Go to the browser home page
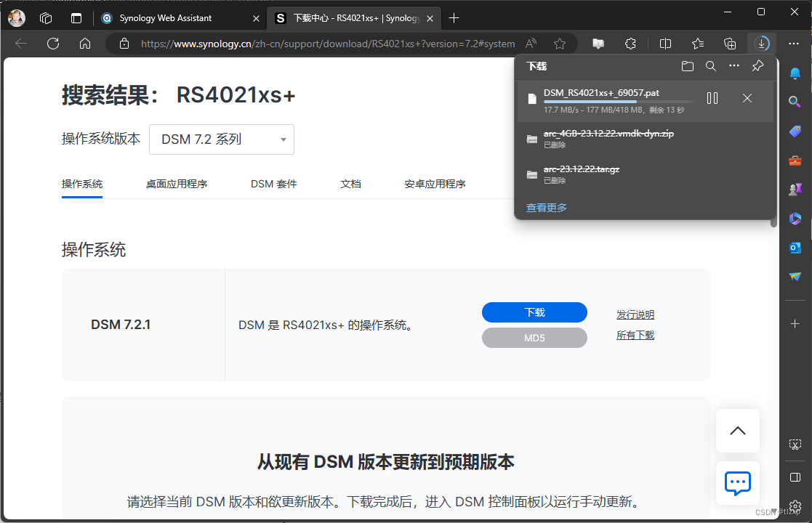 click(85, 44)
